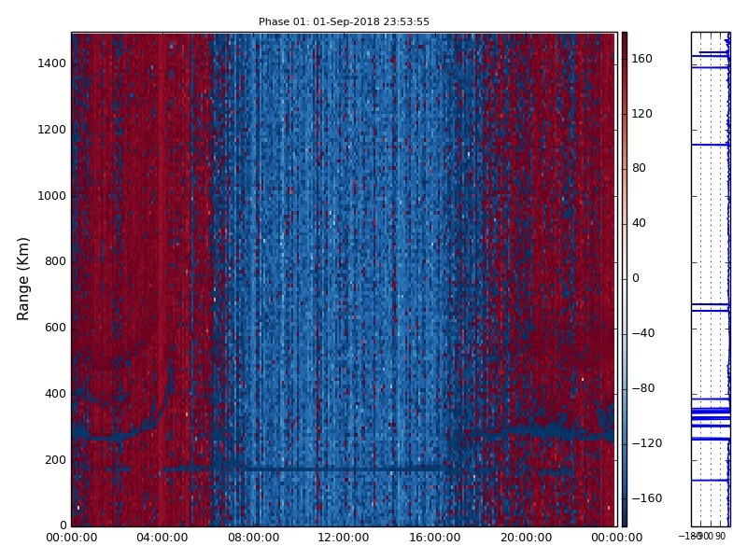Click the colorbar label 160
This screenshot has height=560, width=747.
pyautogui.click(x=641, y=59)
